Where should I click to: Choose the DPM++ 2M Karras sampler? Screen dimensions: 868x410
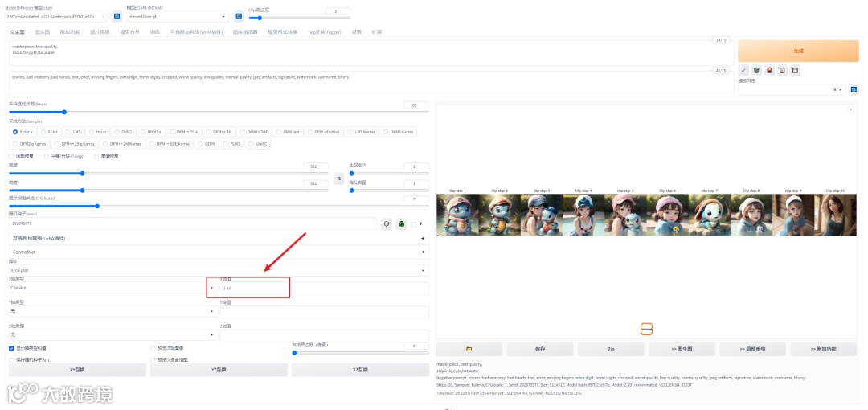point(121,143)
